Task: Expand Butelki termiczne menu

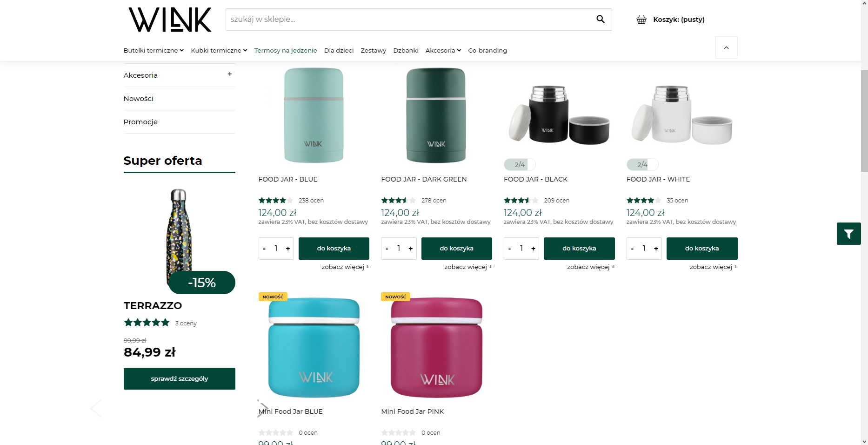Action: 154,50
